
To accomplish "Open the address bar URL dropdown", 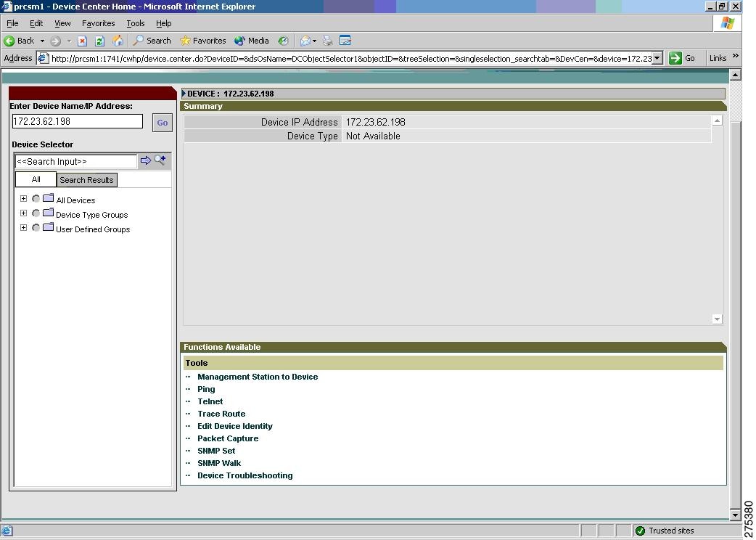I will 657,58.
